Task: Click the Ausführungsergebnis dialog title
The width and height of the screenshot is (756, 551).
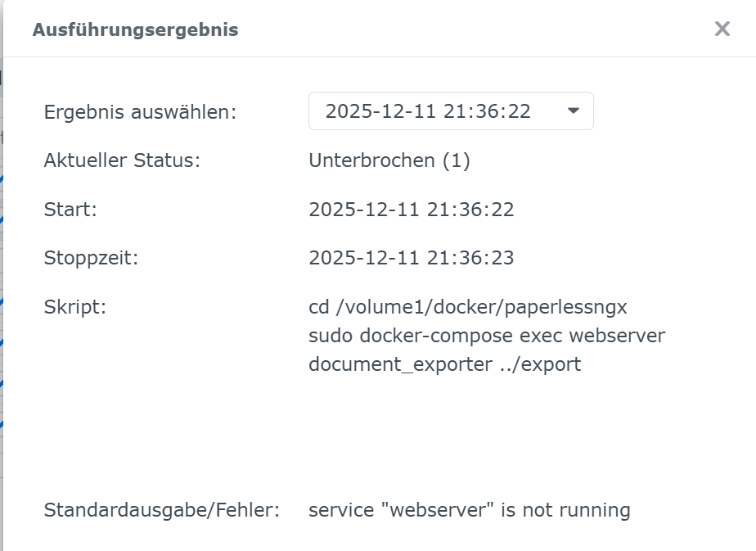Action: click(x=135, y=30)
